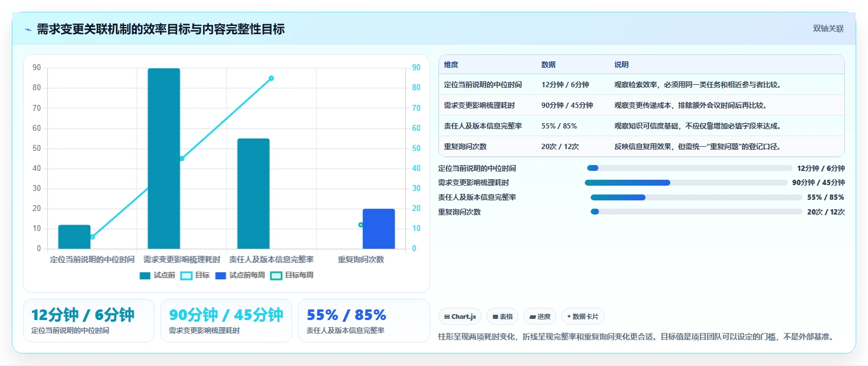Click the description starting 反映信息复用效果
This screenshot has height=366, width=868.
(x=698, y=146)
